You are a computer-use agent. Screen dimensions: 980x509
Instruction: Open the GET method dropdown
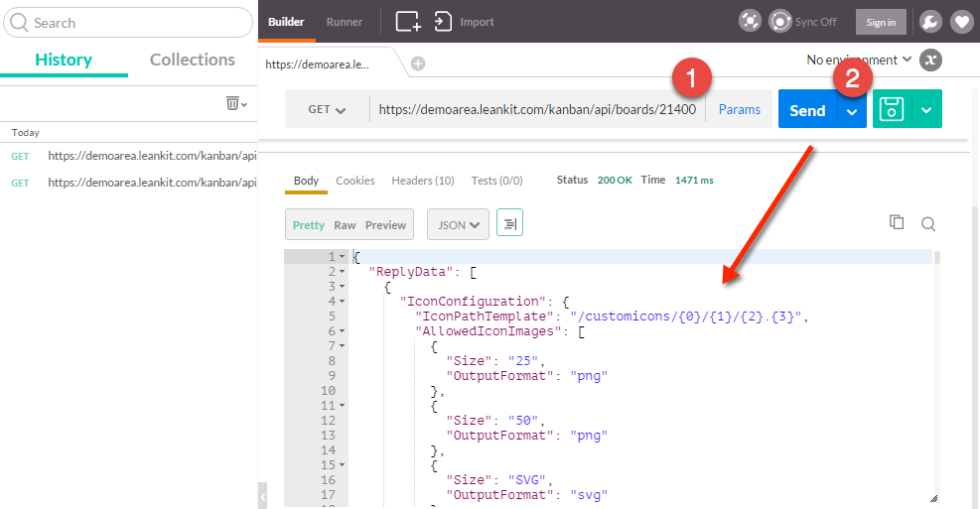tap(327, 109)
